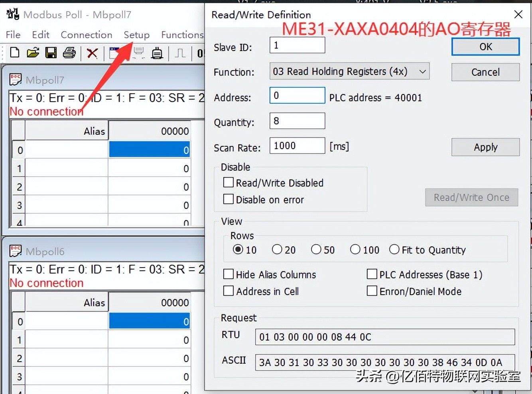Focus the Quantity input field
The width and height of the screenshot is (532, 394).
click(297, 121)
